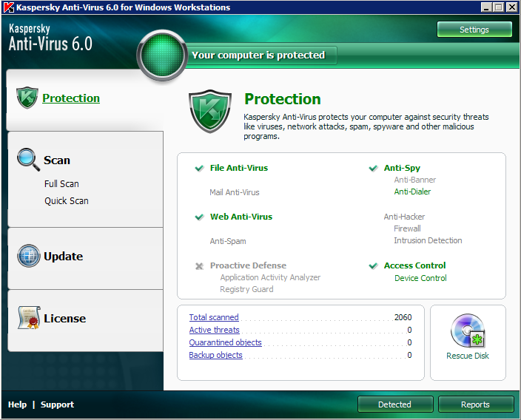Start a Full Scan

[x=61, y=183]
